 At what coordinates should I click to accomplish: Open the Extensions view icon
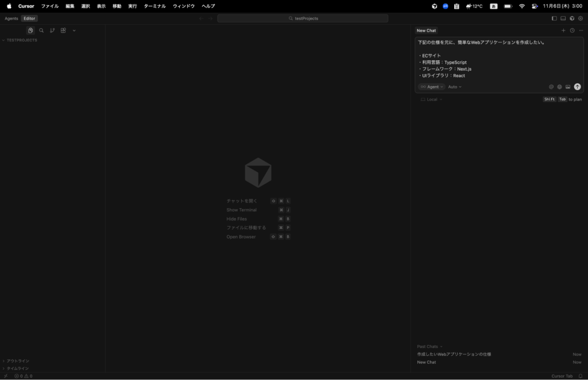[x=63, y=30]
